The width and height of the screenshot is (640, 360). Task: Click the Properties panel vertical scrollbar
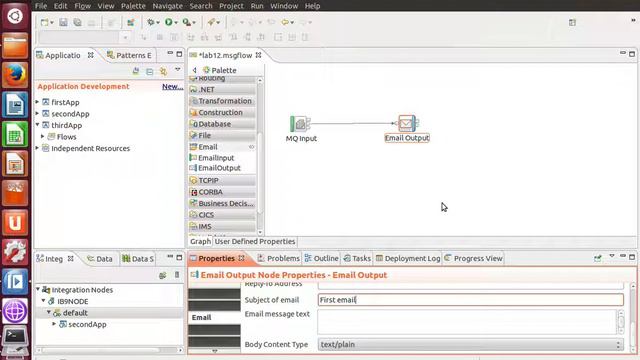[633, 317]
